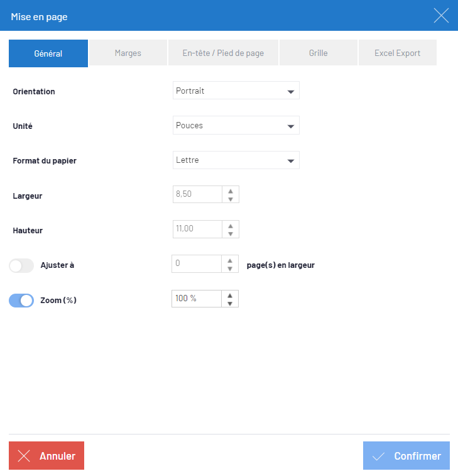Increase the Ajuster à page count
The height and width of the screenshot is (476, 458).
pos(230,260)
